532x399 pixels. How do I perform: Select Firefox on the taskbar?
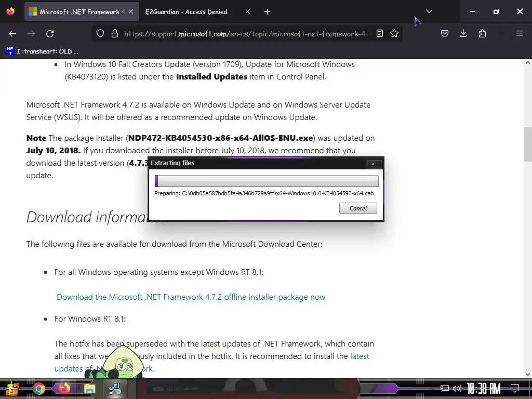click(64, 389)
